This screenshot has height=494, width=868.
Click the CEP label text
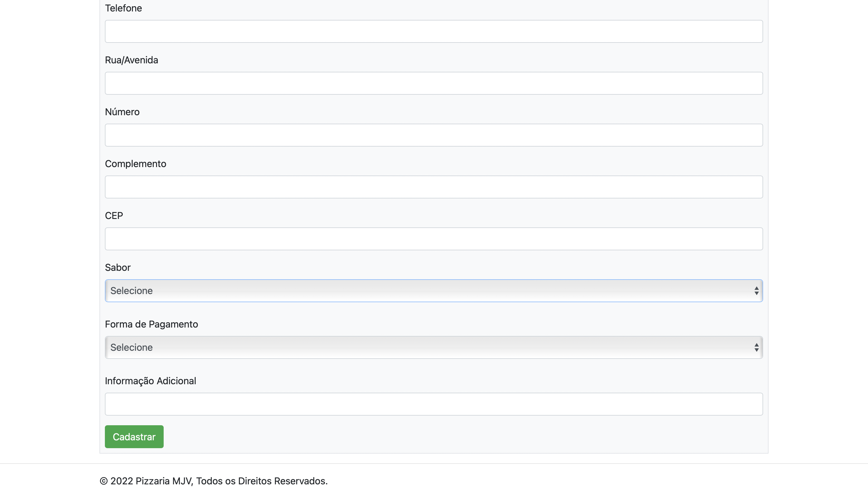tap(114, 215)
